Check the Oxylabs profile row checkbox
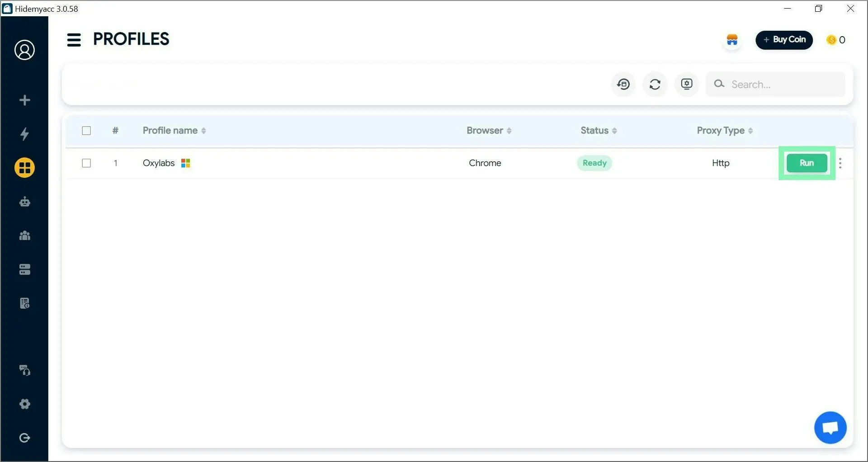The image size is (868, 462). (x=86, y=163)
